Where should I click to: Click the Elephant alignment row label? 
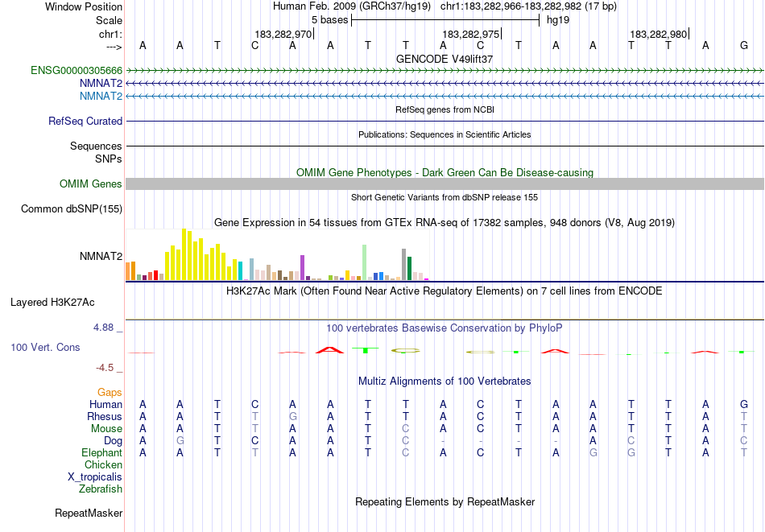[102, 453]
